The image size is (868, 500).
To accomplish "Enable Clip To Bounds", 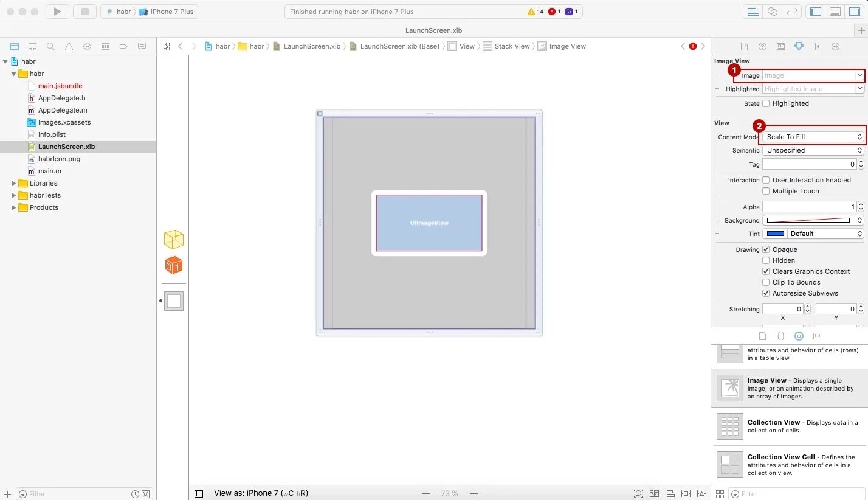I will pos(766,282).
